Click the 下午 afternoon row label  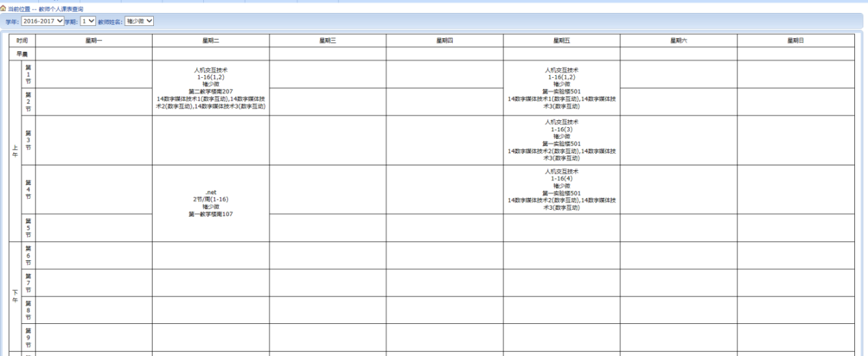tap(15, 296)
